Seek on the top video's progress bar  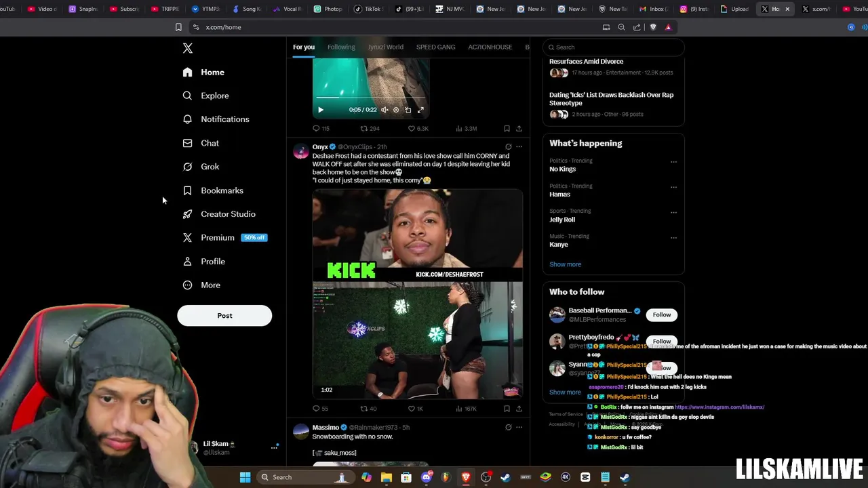coord(370,98)
